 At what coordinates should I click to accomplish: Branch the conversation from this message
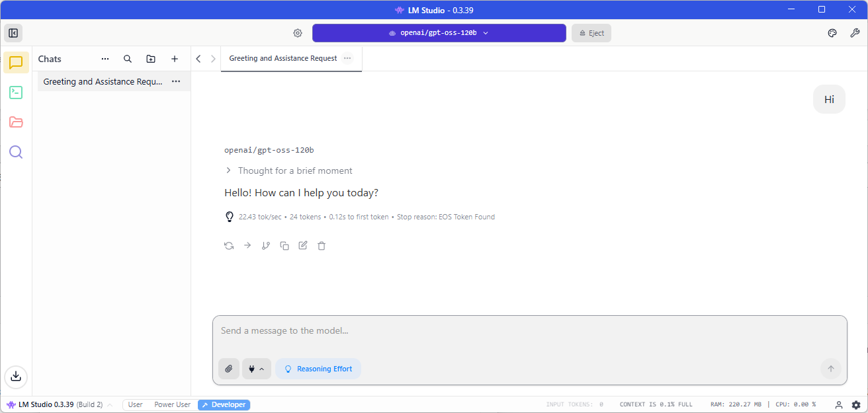(x=266, y=246)
